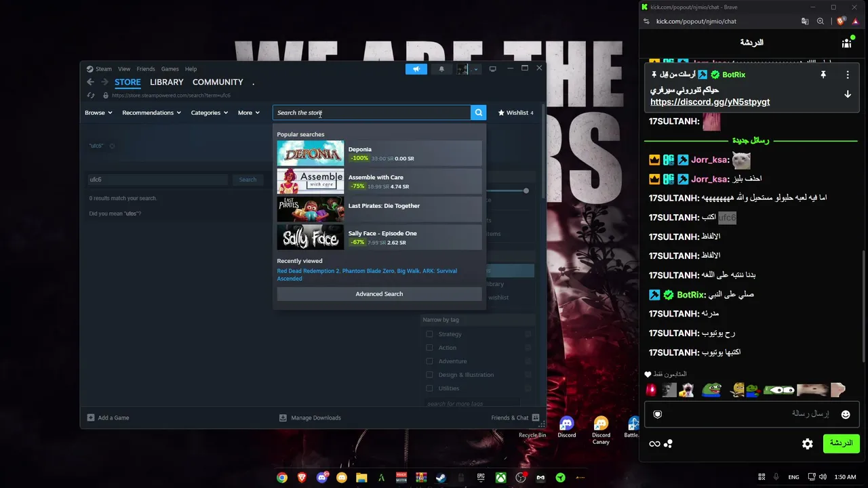Open Steam account dropdown arrow

[x=476, y=69]
